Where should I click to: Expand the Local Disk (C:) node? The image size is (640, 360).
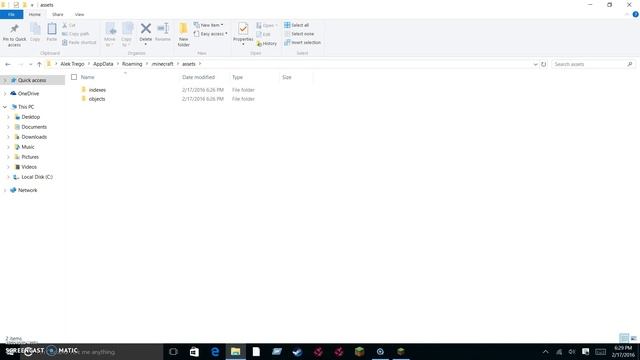coord(8,177)
